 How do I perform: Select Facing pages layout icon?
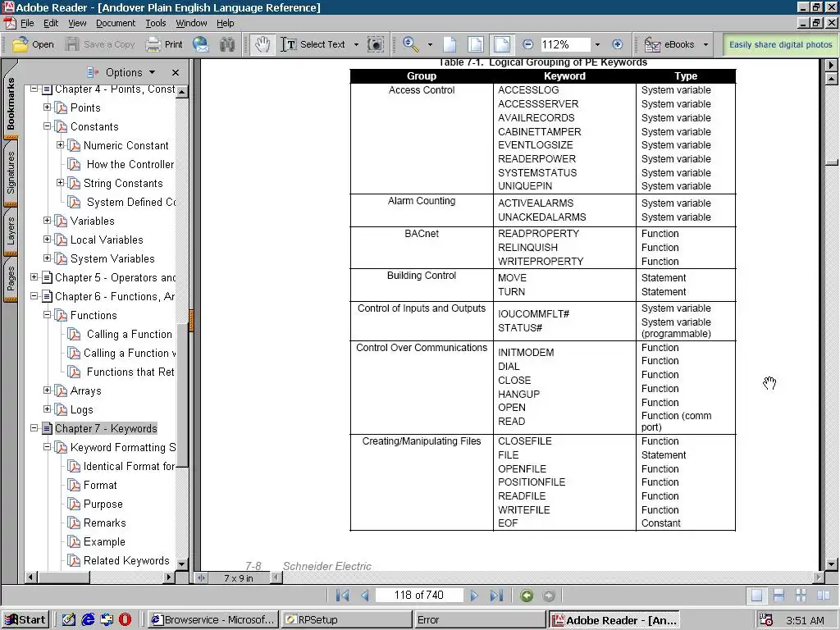824,596
